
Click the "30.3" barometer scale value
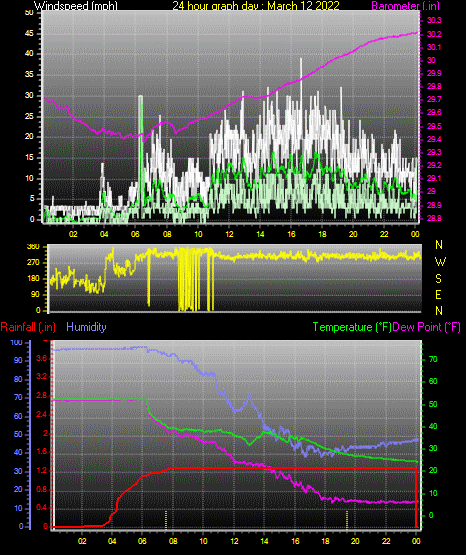coord(434,21)
